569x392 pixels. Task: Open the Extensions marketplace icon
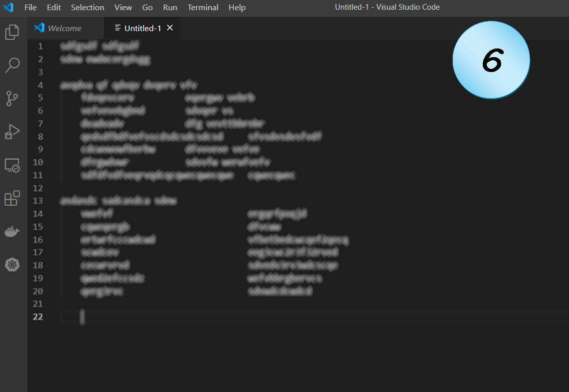point(12,198)
